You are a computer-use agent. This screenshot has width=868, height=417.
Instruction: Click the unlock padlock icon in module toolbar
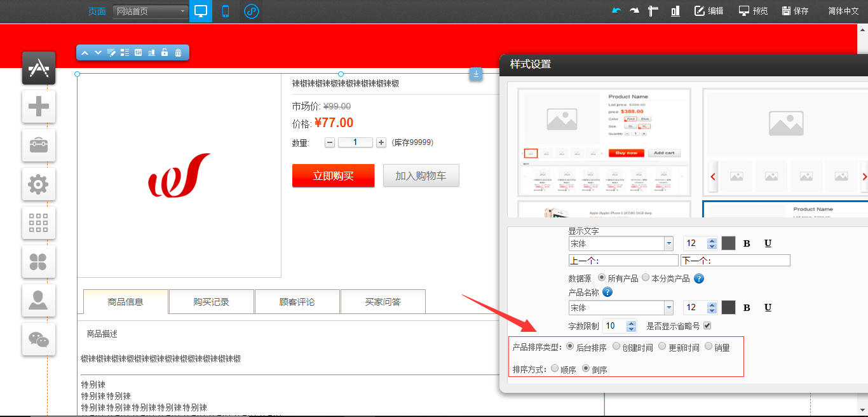coord(165,53)
